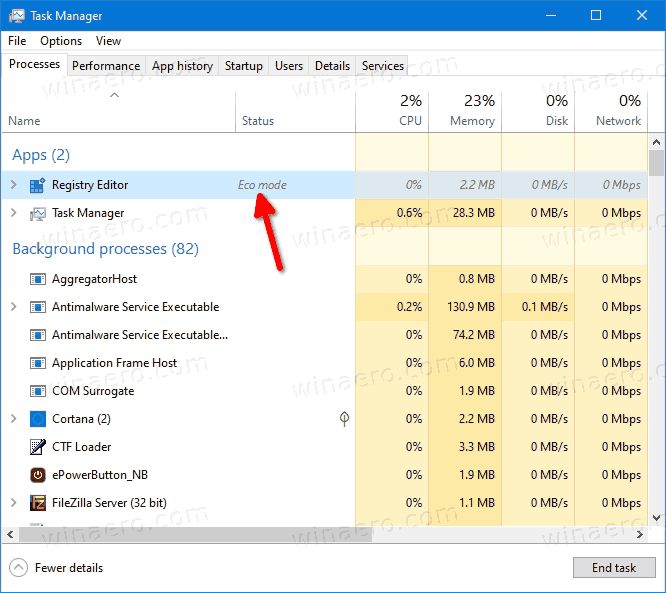This screenshot has height=593, width=666.
Task: Sort processes by Memory column
Action: coord(471,110)
